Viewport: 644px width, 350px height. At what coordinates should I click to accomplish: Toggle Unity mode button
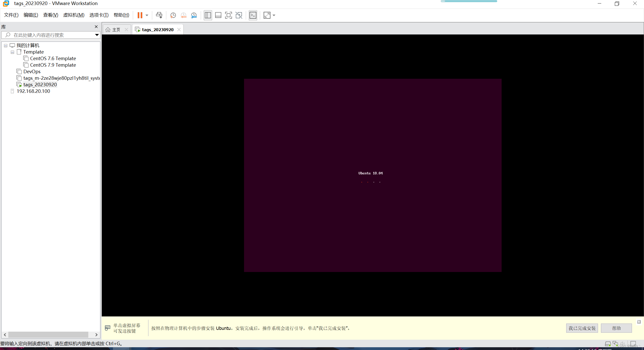tap(238, 15)
